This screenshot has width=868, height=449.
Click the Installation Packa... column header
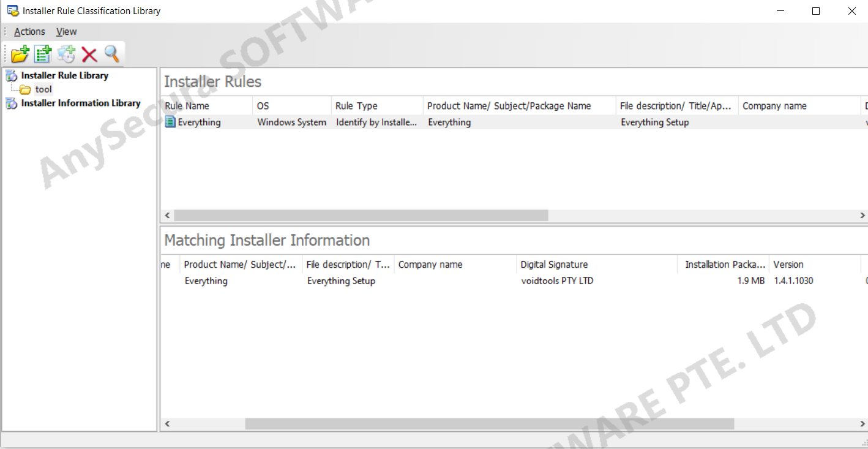(724, 265)
